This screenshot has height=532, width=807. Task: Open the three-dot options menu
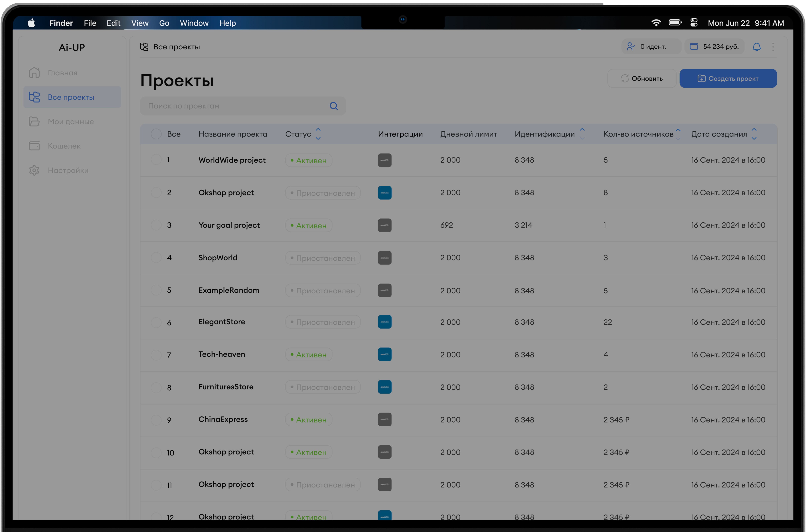(773, 47)
